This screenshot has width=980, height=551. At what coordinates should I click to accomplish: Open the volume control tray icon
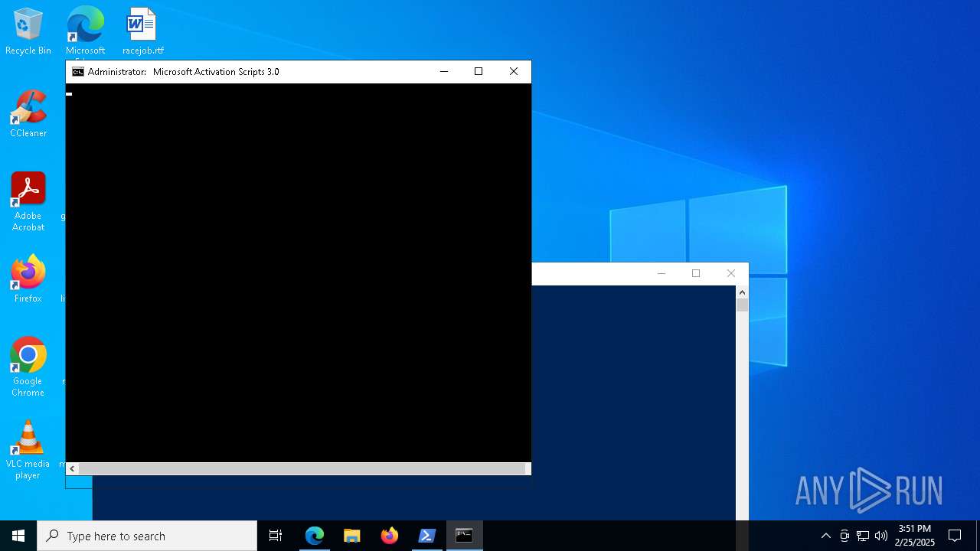[x=881, y=536]
